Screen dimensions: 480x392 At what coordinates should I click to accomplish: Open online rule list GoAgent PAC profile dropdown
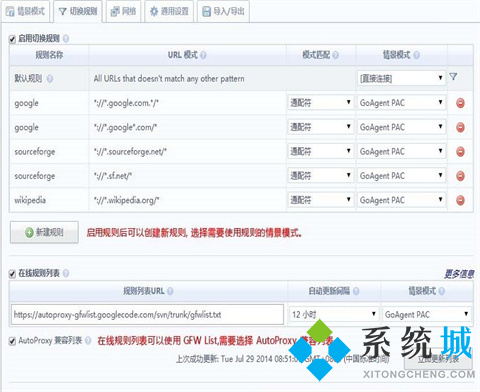click(x=427, y=314)
